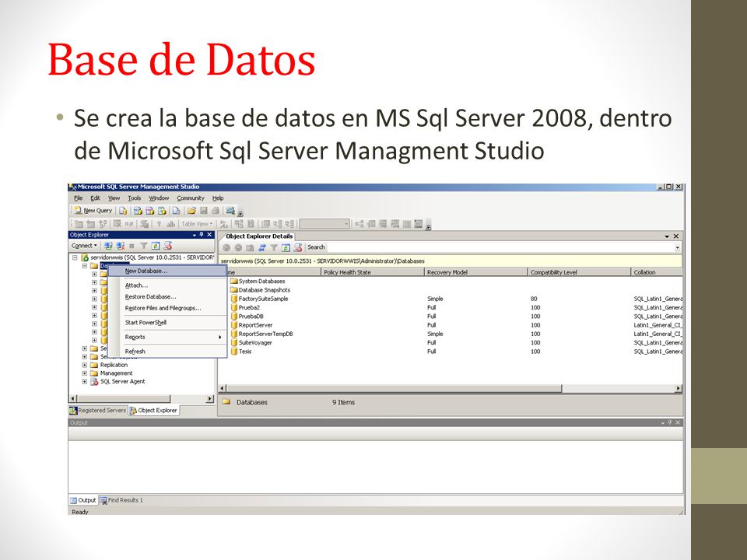This screenshot has height=560, width=747.
Task: Click the Analysis Services MDX Query icon
Action: click(138, 211)
